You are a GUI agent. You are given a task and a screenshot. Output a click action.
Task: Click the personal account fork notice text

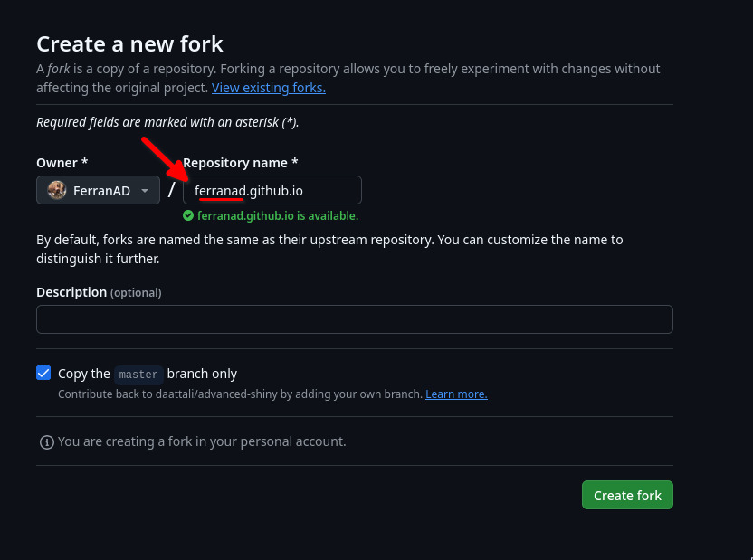tap(202, 441)
